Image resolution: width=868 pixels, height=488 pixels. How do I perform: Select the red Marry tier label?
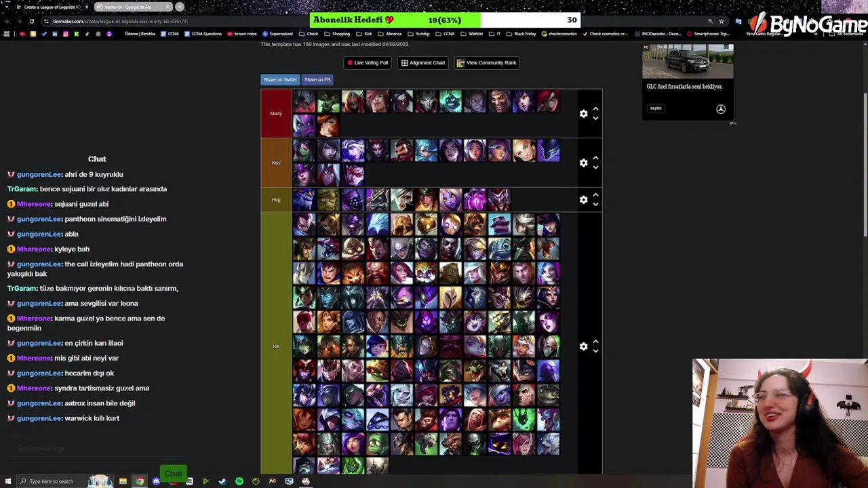point(276,113)
